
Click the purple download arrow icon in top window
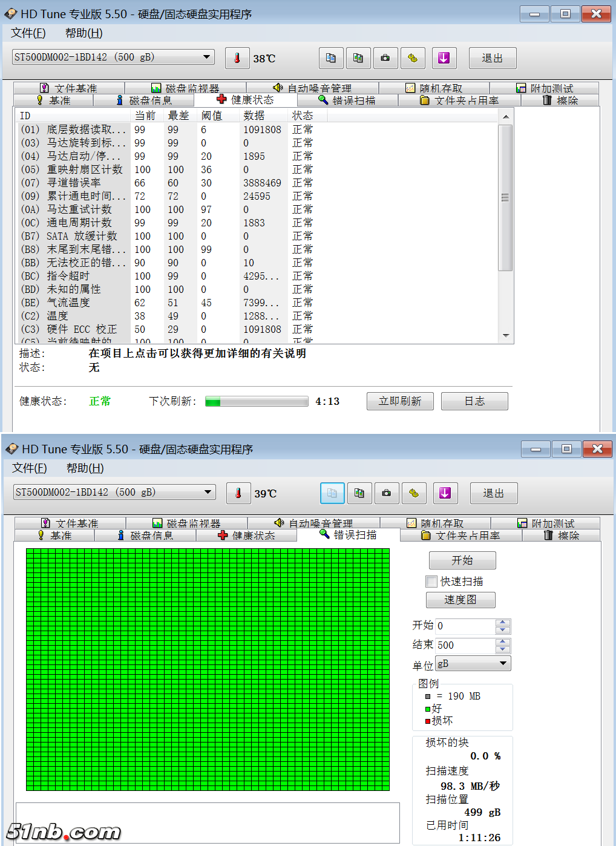tap(444, 58)
